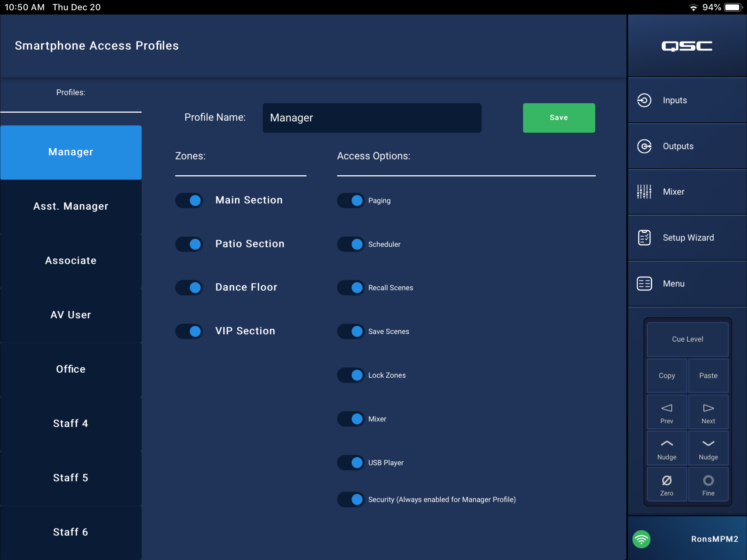Click the Profile Name text field

tap(372, 118)
